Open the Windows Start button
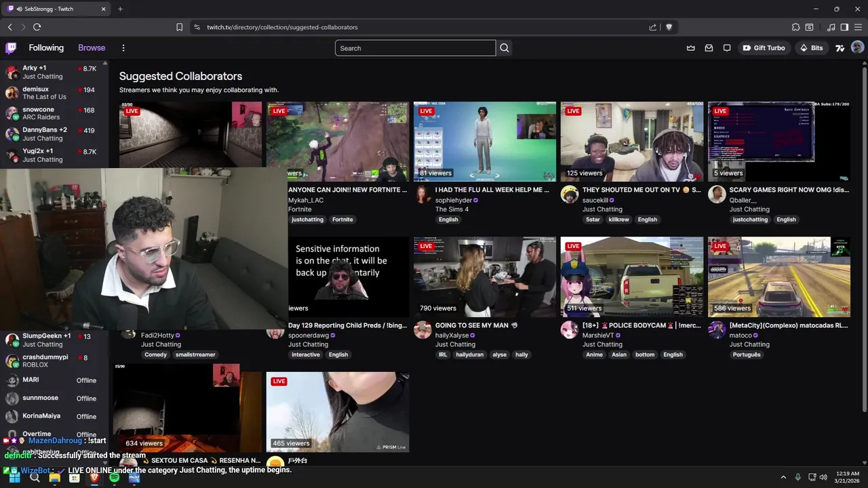The width and height of the screenshot is (868, 488). [14, 478]
